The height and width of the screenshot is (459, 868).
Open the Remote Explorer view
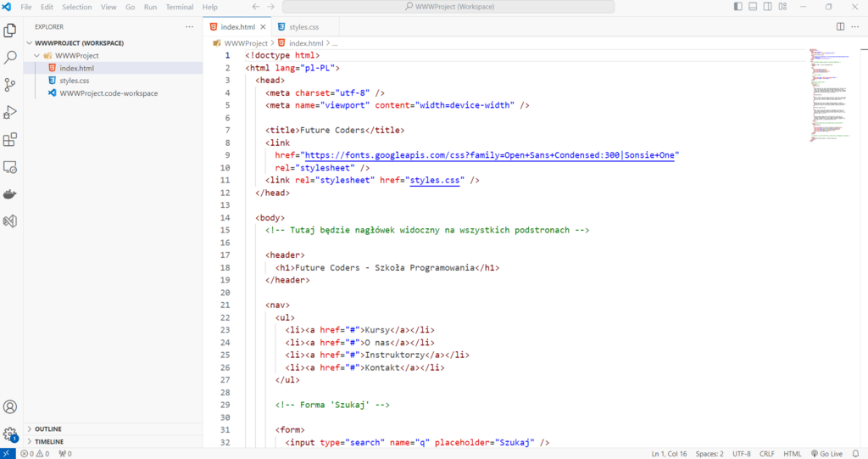click(x=11, y=167)
